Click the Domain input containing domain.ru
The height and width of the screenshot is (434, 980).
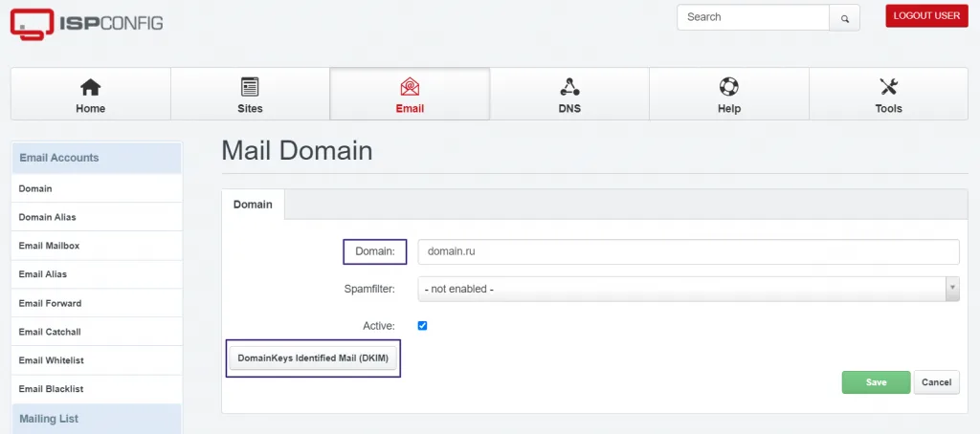click(x=689, y=251)
